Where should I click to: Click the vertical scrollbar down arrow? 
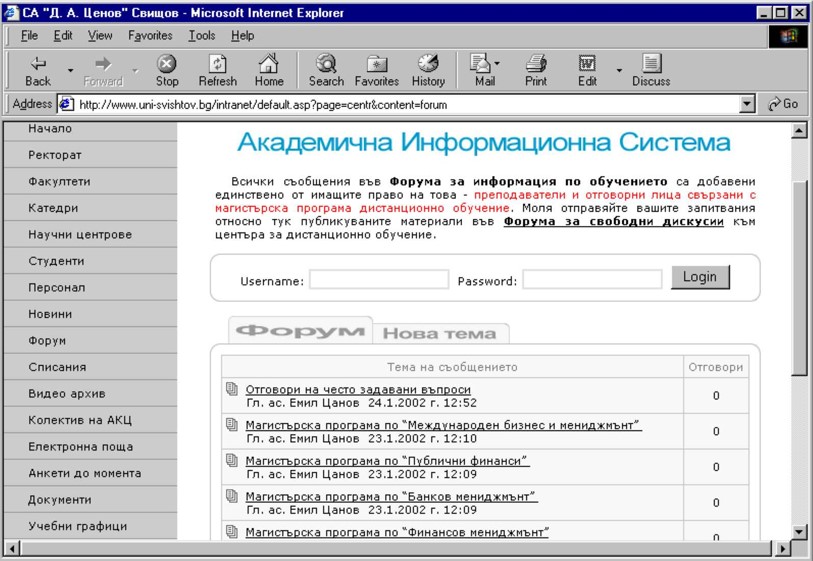799,531
